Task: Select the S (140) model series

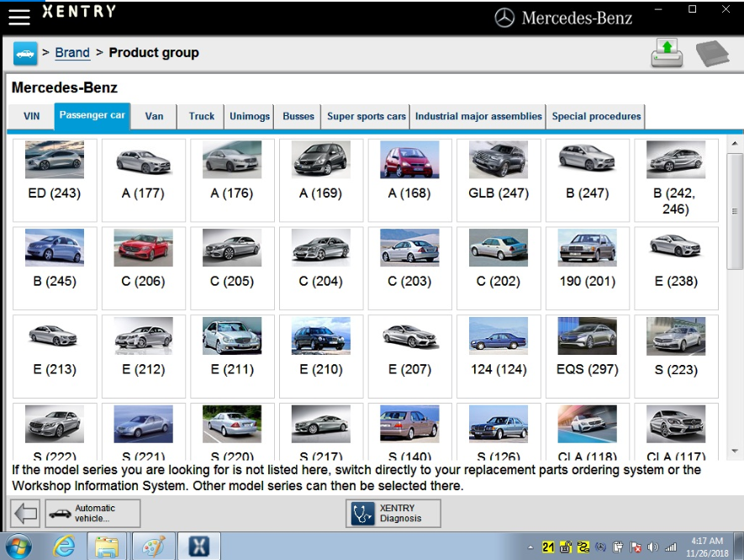Action: (x=409, y=432)
